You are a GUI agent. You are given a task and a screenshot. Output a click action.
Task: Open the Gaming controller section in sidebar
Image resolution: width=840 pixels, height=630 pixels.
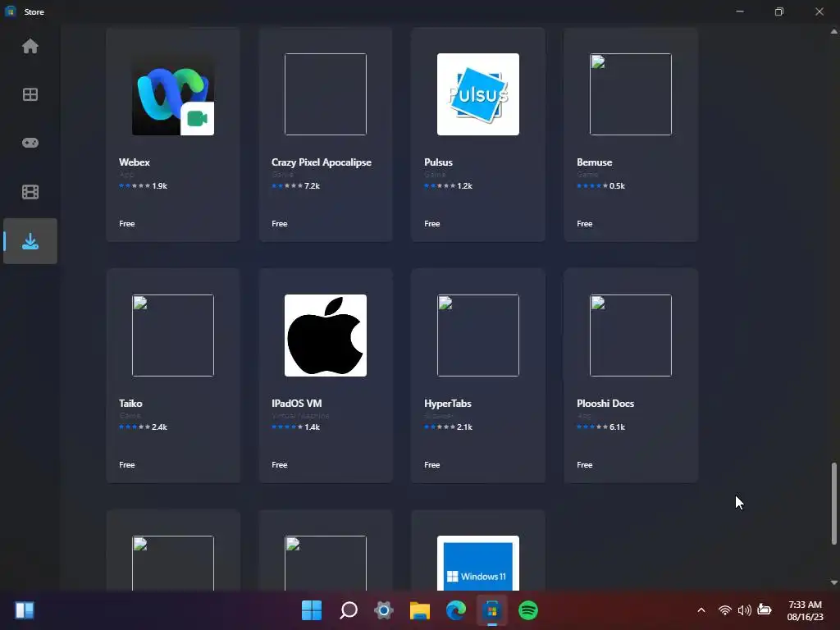30,143
